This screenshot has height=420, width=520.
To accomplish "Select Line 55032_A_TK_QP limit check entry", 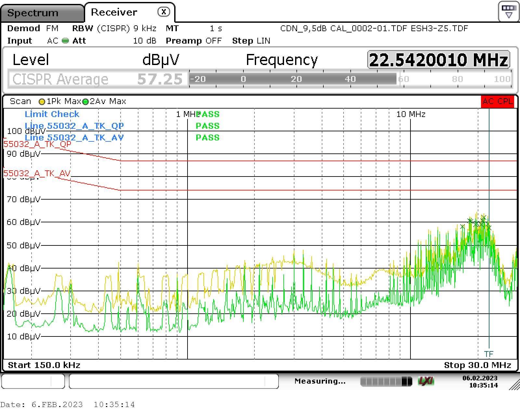I will [74, 126].
